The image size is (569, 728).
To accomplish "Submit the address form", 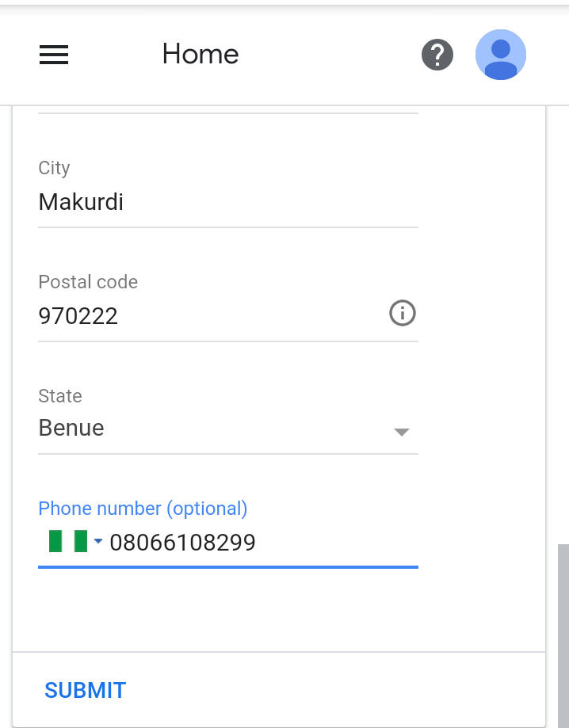I will pyautogui.click(x=86, y=691).
